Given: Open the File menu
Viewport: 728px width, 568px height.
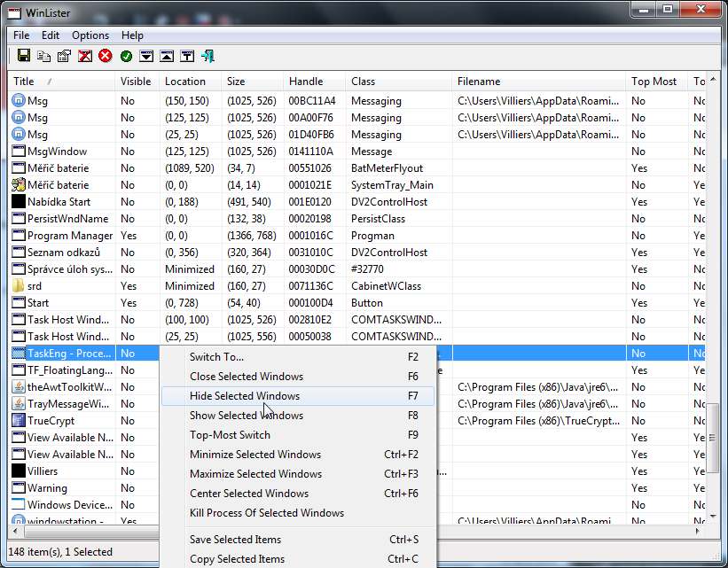Looking at the screenshot, I should pyautogui.click(x=21, y=35).
